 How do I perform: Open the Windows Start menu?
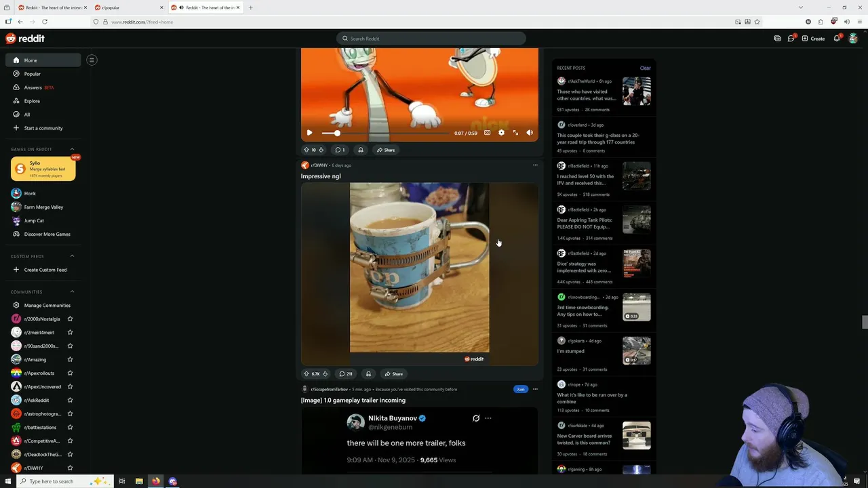click(x=8, y=481)
